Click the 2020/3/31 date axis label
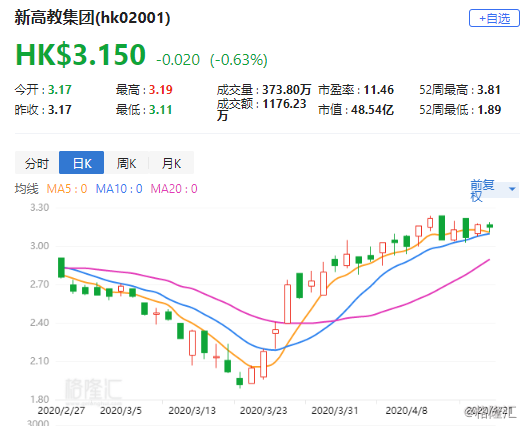The image size is (524, 426). pos(335,410)
